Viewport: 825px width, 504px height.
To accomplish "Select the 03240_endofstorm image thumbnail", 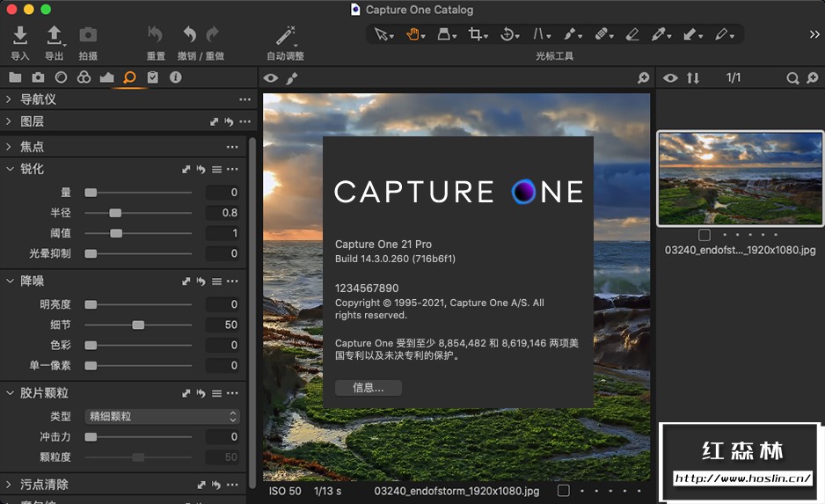I will [740, 179].
